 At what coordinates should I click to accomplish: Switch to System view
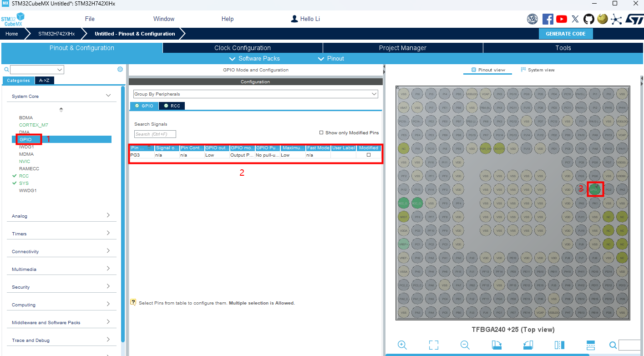pos(538,70)
